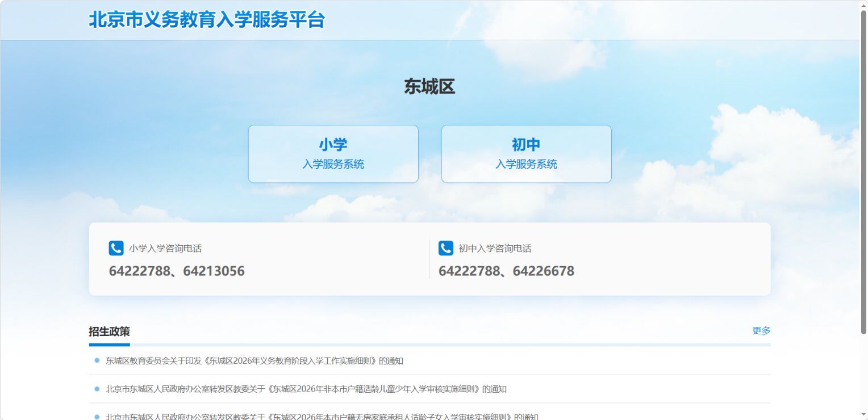Click the 初中入学咨询电话 label
Image resolution: width=868 pixels, height=420 pixels.
tap(495, 249)
